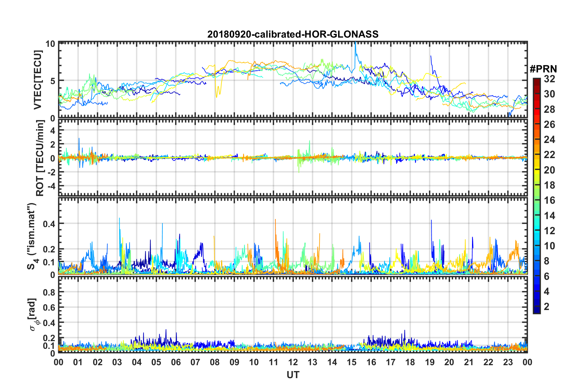Click the 03 hour tick on UT axis
The width and height of the screenshot is (586, 392).
(117, 362)
